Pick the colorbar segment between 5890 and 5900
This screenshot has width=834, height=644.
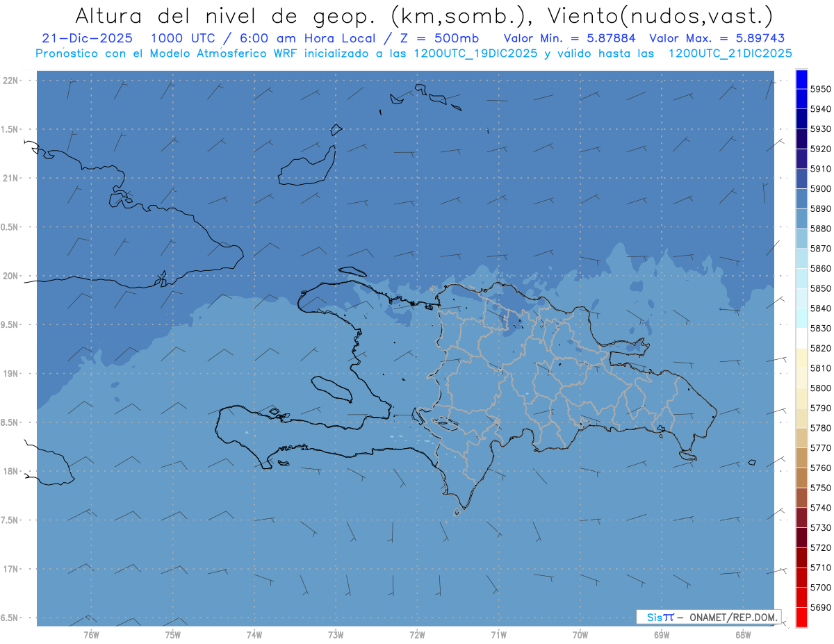(801, 199)
